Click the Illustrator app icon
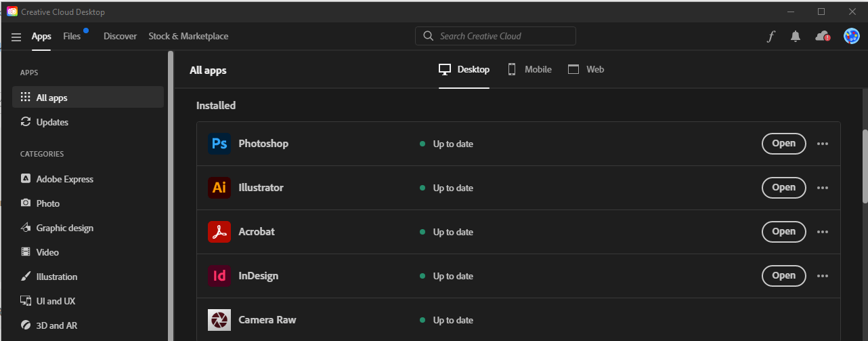Viewport: 868px width, 341px height. point(219,188)
